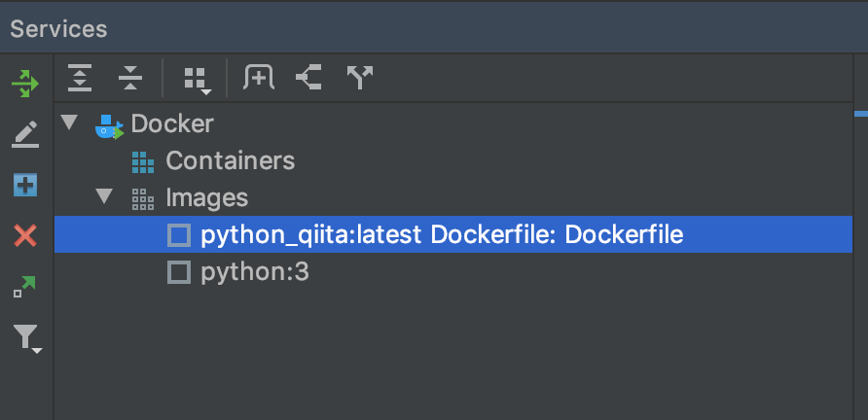Click the Edit Configuration pencil icon

25,134
